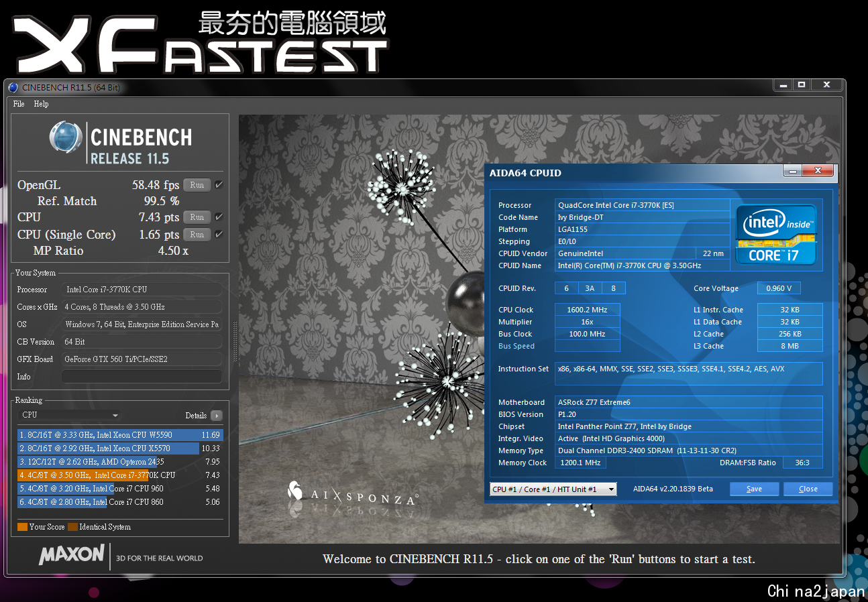
Task: Click the Your Score orange legend swatch
Action: (22, 527)
